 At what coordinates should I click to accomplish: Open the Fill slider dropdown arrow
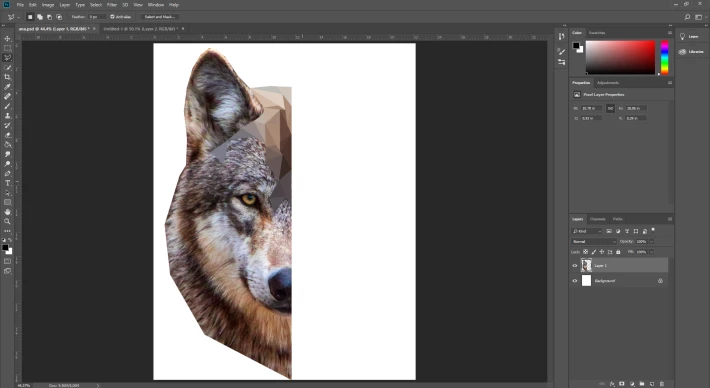coord(652,252)
